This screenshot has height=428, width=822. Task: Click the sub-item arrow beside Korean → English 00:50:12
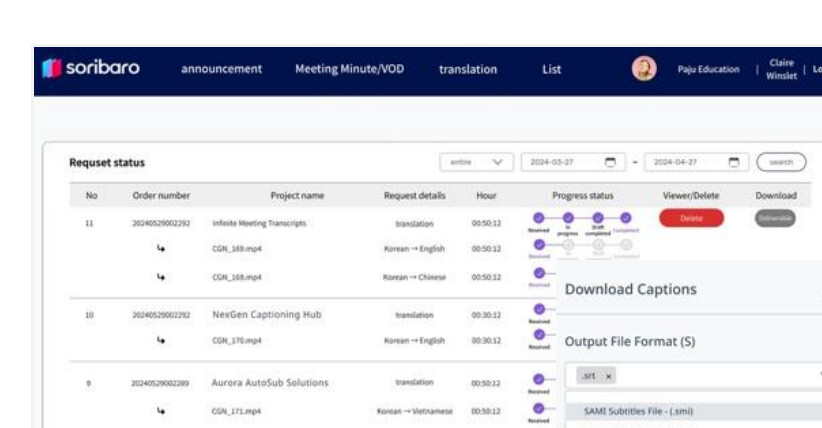click(161, 248)
